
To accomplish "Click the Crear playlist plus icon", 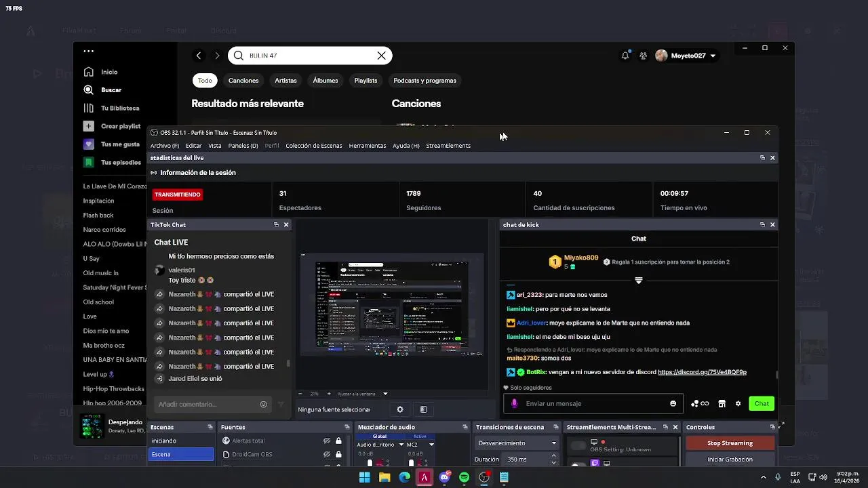I will [x=88, y=126].
